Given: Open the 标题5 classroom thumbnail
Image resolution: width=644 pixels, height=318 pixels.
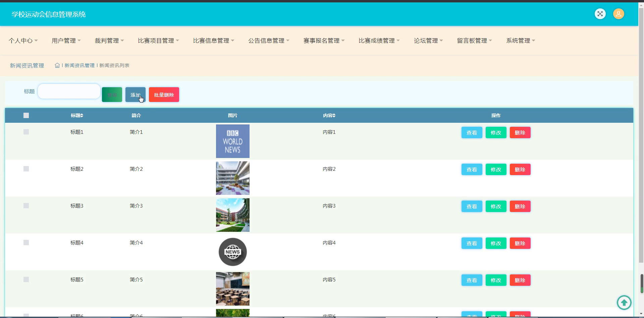Looking at the screenshot, I should point(233,289).
